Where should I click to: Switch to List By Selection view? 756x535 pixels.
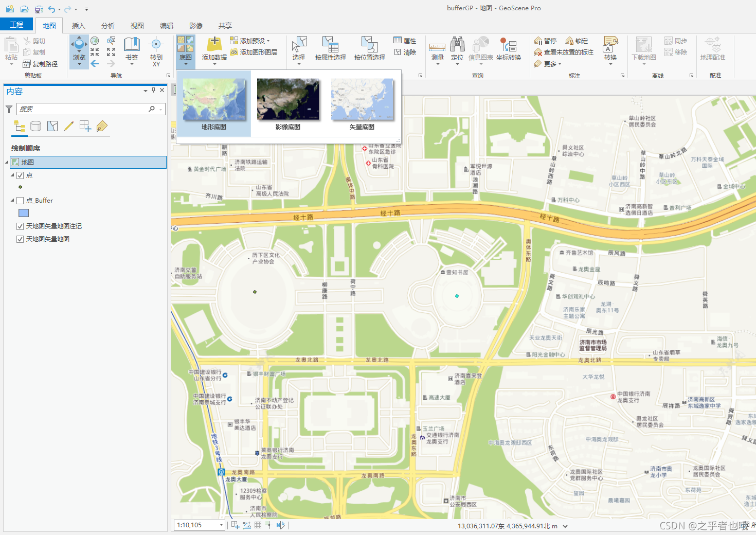coord(52,126)
